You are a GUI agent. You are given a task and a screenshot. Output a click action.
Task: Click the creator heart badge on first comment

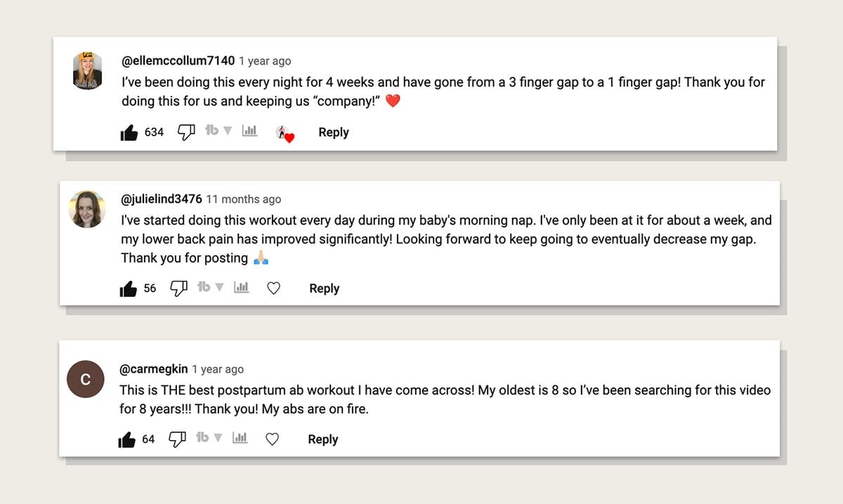pyautogui.click(x=285, y=133)
